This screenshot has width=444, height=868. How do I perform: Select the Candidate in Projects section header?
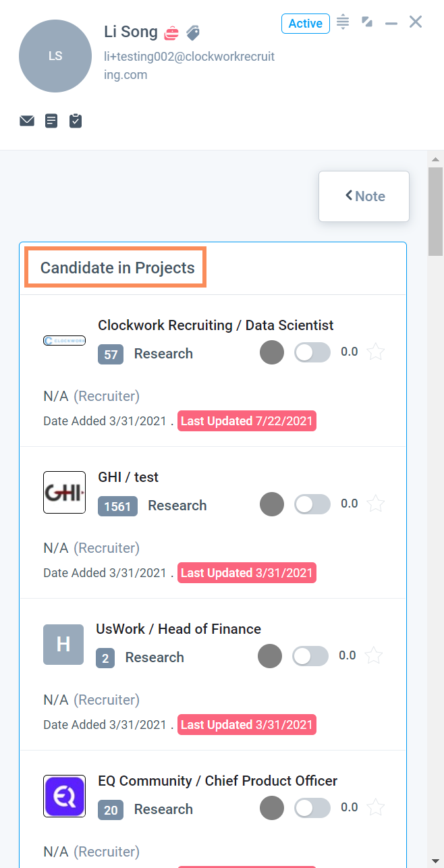117,268
